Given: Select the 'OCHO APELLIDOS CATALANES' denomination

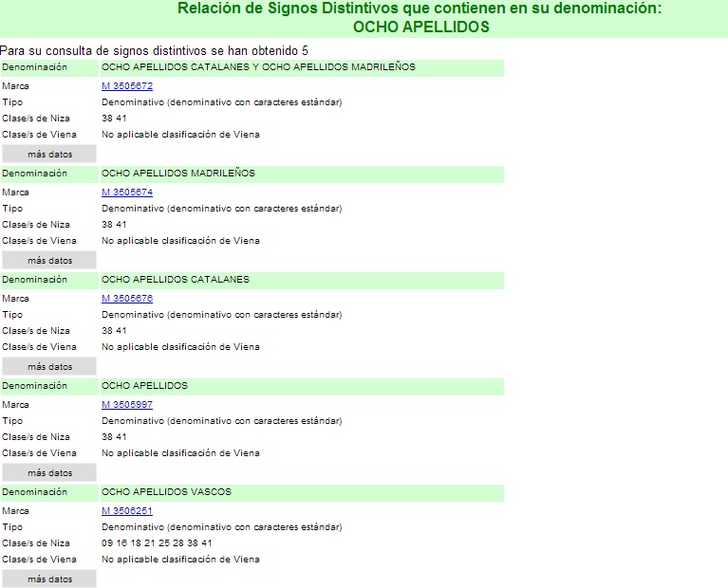Looking at the screenshot, I should coord(176,280).
